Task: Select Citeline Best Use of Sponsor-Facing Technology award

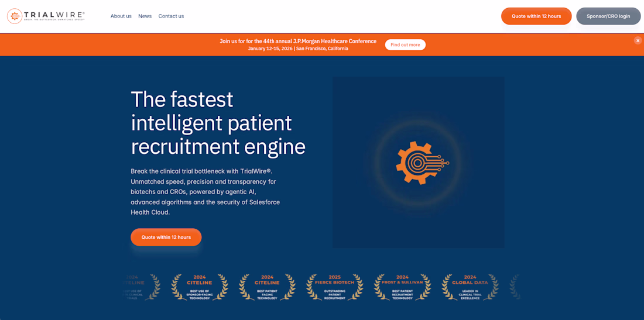Action: (x=200, y=287)
